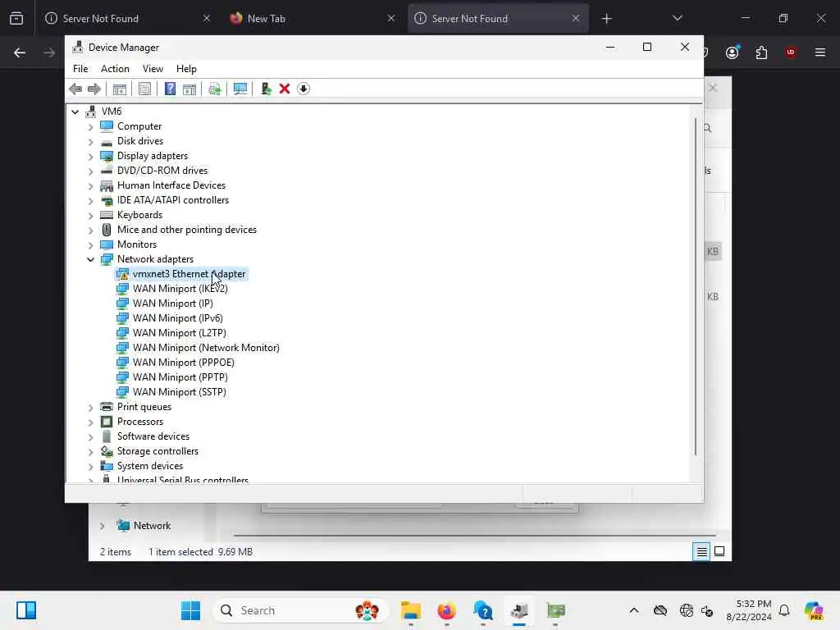This screenshot has height=630, width=840.
Task: Collapse the VM6 root node
Action: coord(75,112)
